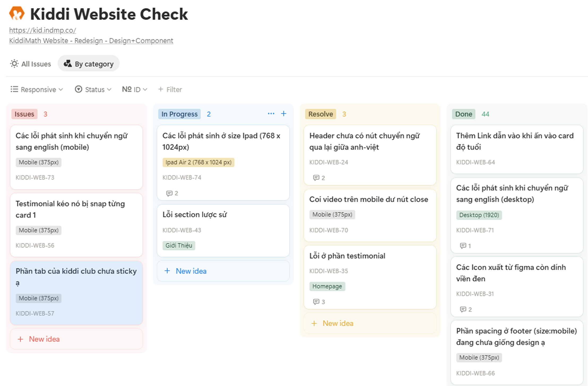Viewport: 588px width, 386px height.
Task: Open the https://kid.indmp.co/ link
Action: point(42,30)
